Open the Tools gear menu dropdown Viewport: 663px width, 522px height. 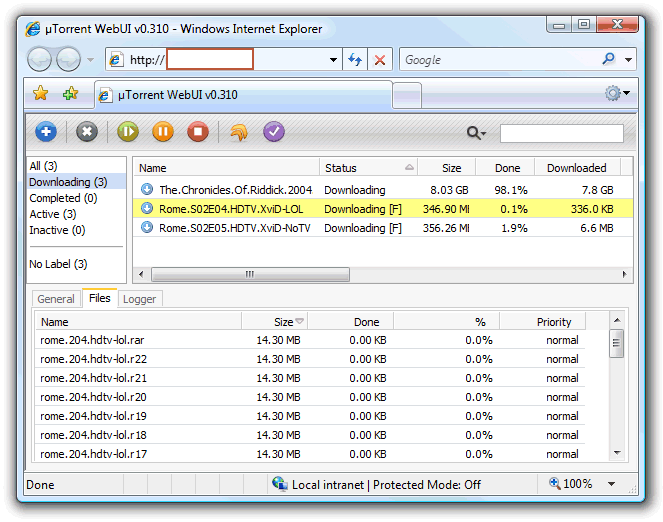(617, 93)
